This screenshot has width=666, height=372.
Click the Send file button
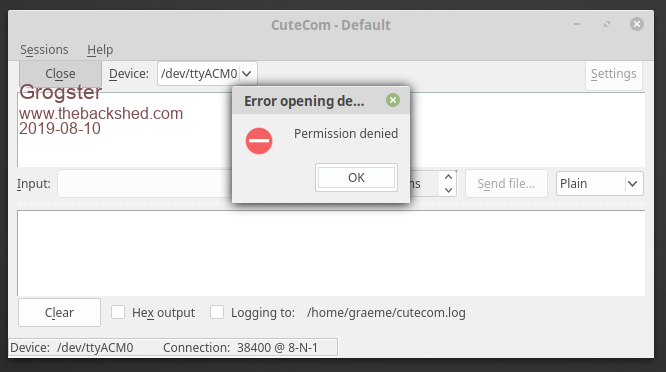point(506,183)
